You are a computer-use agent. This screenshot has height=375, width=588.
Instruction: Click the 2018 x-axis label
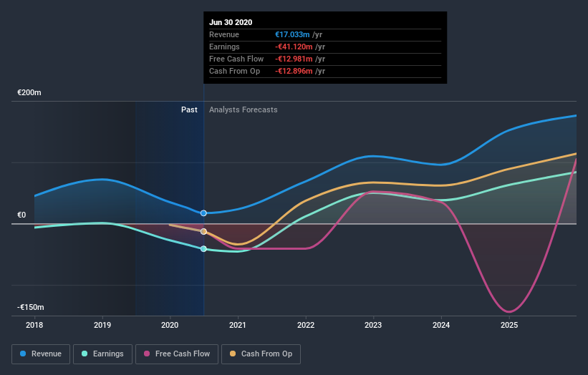pos(34,325)
